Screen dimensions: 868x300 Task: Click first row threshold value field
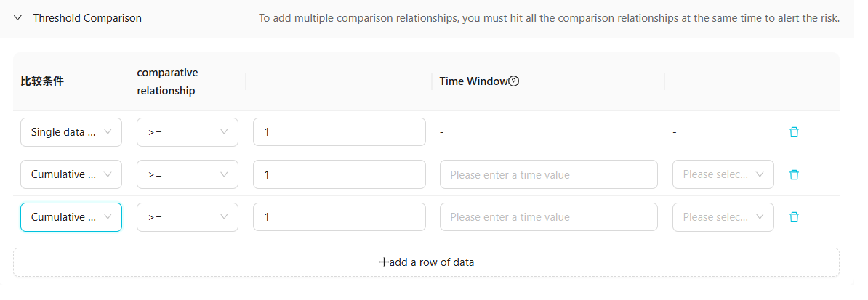pyautogui.click(x=339, y=132)
